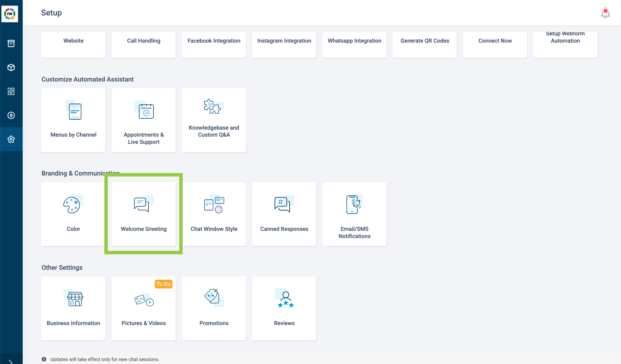The height and width of the screenshot is (364, 621).
Task: Open Chat Window Style settings
Action: pyautogui.click(x=214, y=214)
